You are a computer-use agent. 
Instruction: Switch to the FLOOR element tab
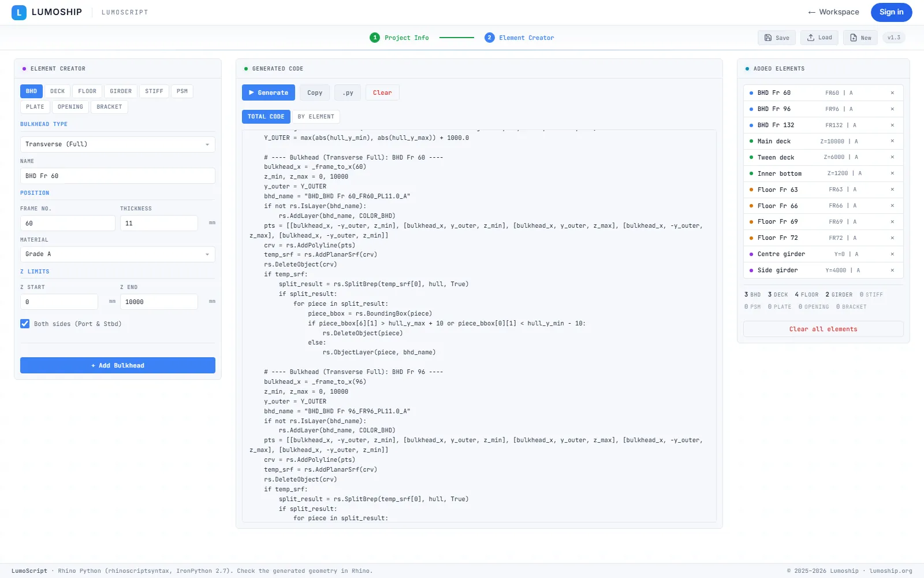pos(88,91)
